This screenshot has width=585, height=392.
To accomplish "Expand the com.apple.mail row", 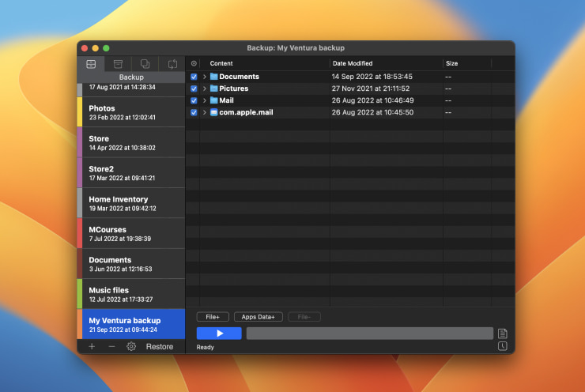I will pos(205,113).
